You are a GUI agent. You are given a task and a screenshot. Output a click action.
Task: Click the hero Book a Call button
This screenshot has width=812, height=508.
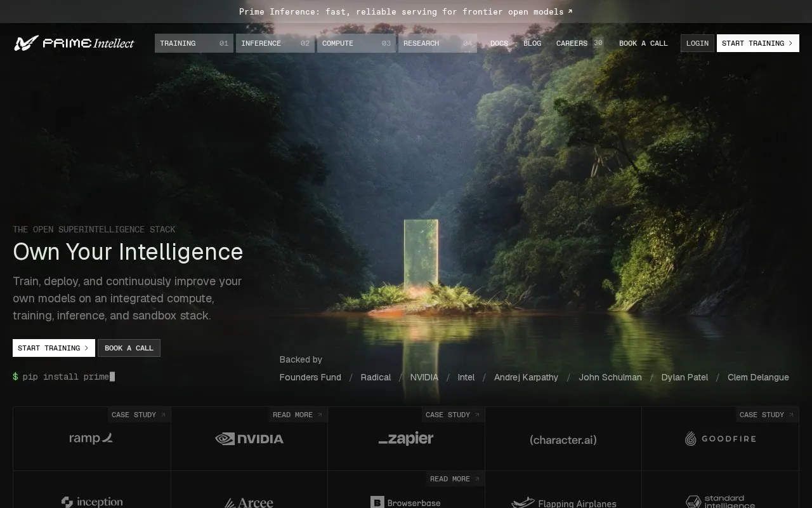point(129,348)
